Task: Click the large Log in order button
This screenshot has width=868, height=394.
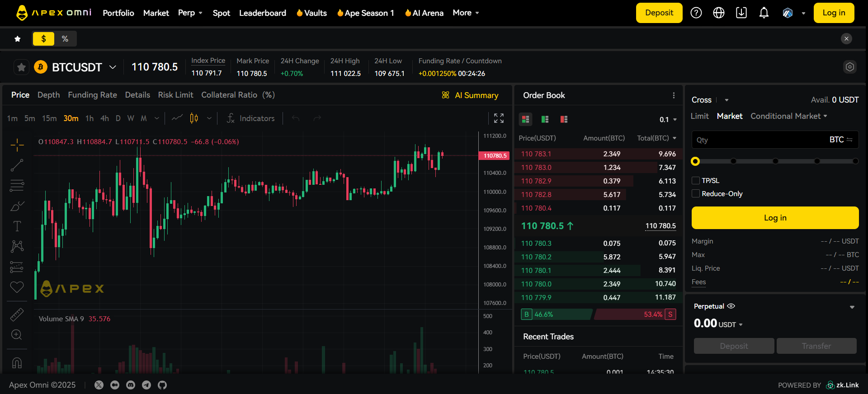Action: pos(775,218)
